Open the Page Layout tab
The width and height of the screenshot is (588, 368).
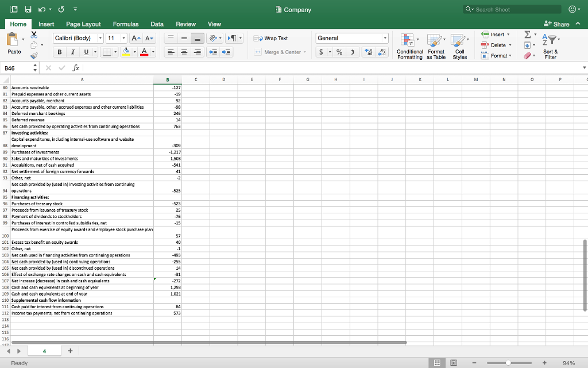[x=83, y=24]
